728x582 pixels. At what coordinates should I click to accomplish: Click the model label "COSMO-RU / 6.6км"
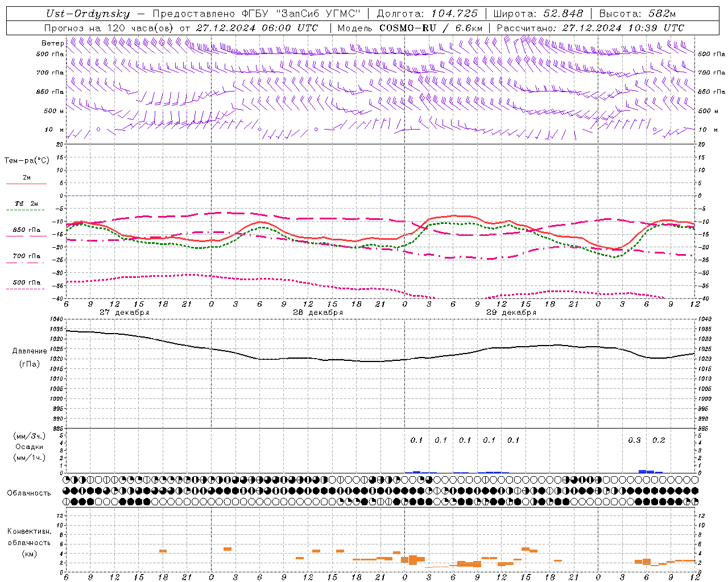click(431, 28)
